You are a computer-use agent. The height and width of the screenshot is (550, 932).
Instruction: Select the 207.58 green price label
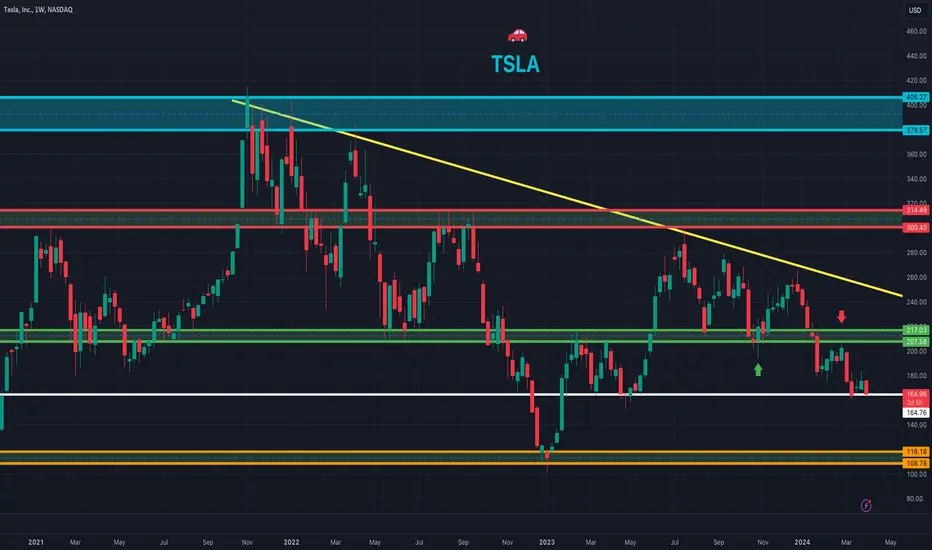click(x=915, y=342)
